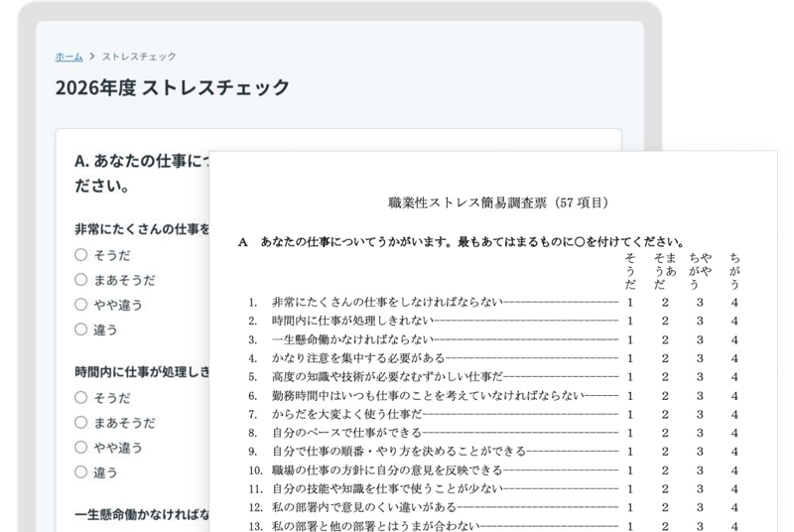The image size is (794, 532).
Task: Click the ちがう column header in survey sheet
Action: tap(734, 271)
